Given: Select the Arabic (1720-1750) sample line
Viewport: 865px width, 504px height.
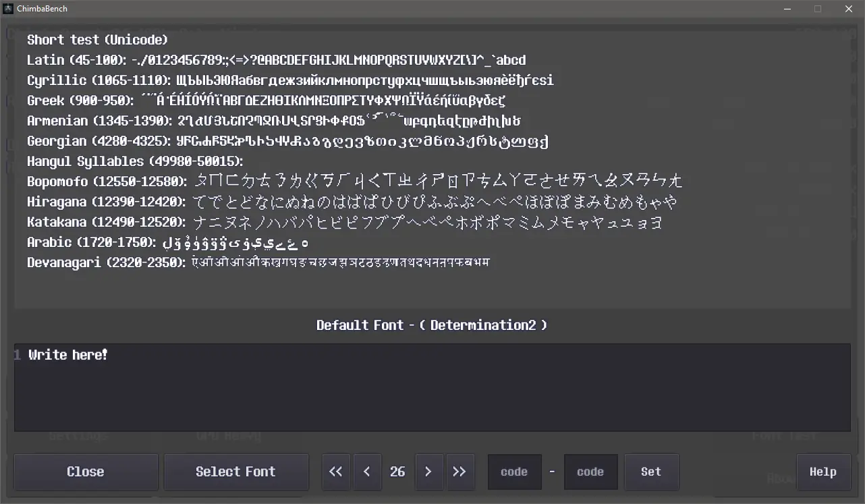Looking at the screenshot, I should [x=169, y=242].
